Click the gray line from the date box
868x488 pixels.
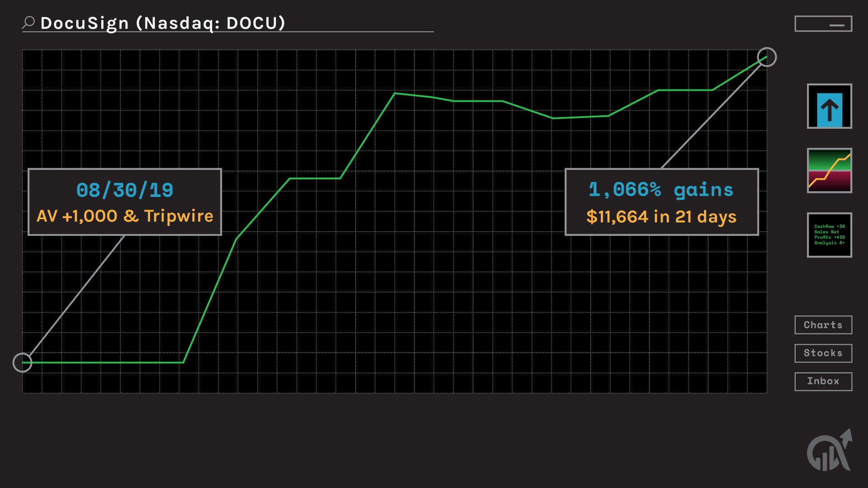[77, 296]
